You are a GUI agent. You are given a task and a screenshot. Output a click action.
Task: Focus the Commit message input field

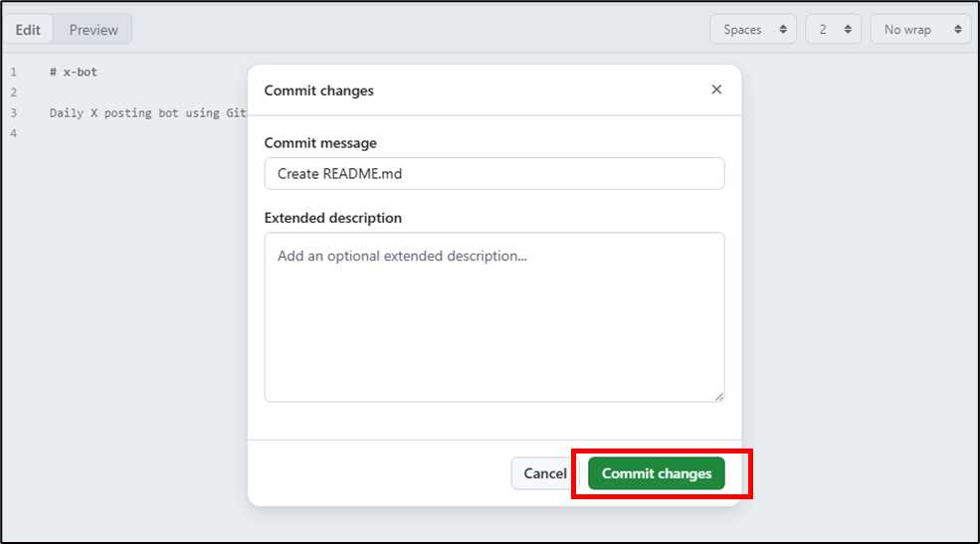[x=493, y=173]
